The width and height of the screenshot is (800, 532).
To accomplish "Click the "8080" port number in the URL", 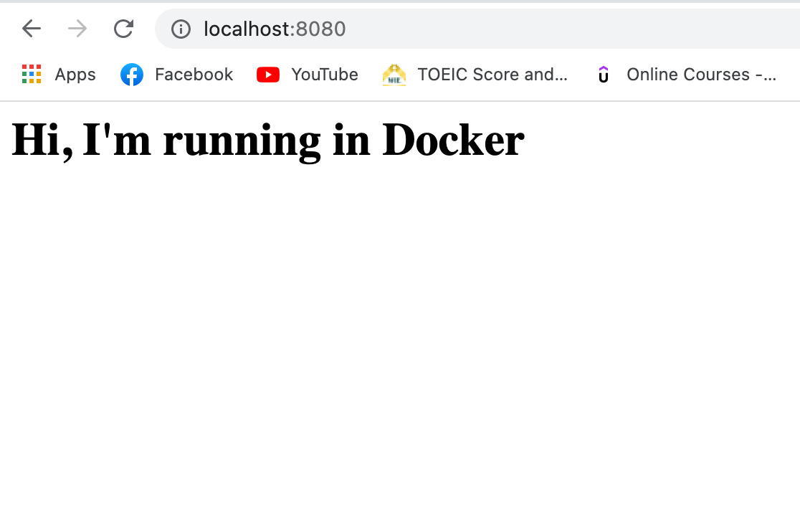I will click(321, 29).
